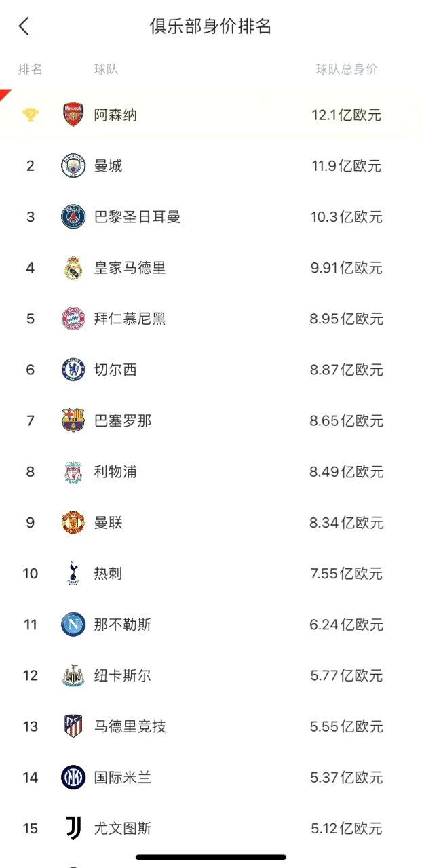Screen dimensions: 422x868
Task: Select the Manchester City badge icon
Action: [x=73, y=165]
